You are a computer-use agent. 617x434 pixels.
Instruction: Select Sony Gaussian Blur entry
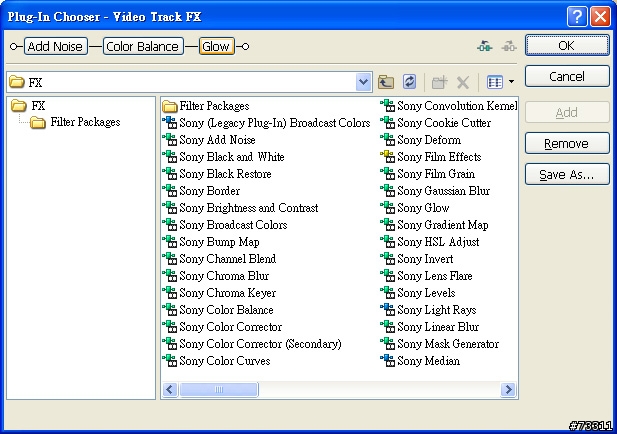(436, 190)
